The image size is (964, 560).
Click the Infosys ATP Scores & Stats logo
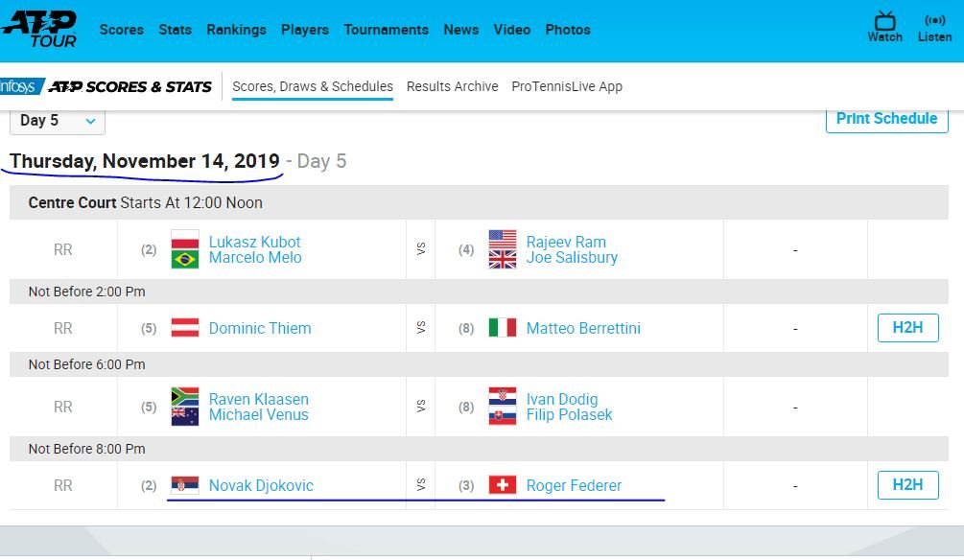106,86
